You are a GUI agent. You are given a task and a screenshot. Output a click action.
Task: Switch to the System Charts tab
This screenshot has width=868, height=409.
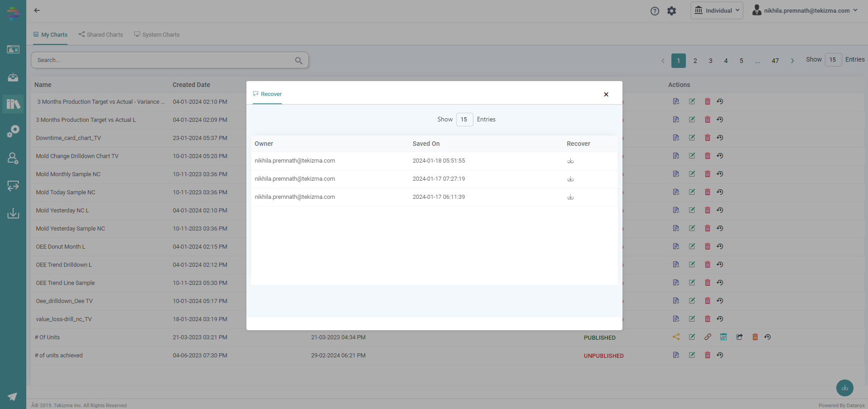tap(157, 34)
